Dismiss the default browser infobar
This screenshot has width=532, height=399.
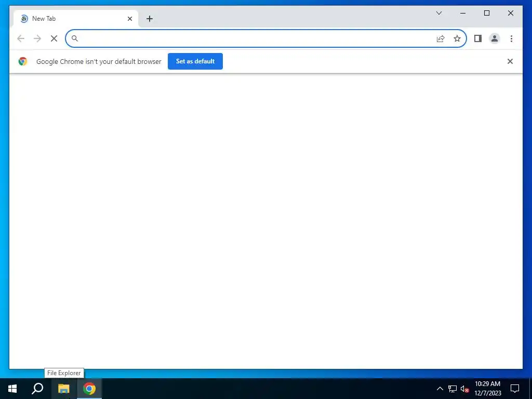click(510, 61)
